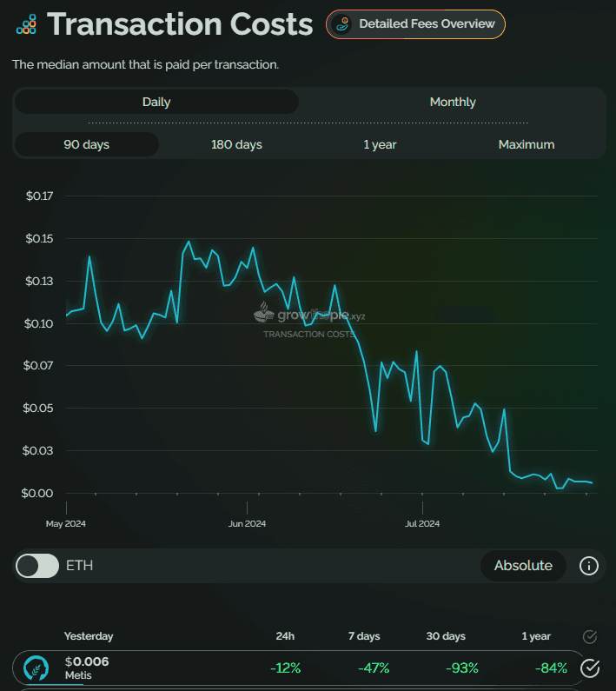Click the 30 days column header
Image resolution: width=616 pixels, height=691 pixels.
(x=447, y=636)
